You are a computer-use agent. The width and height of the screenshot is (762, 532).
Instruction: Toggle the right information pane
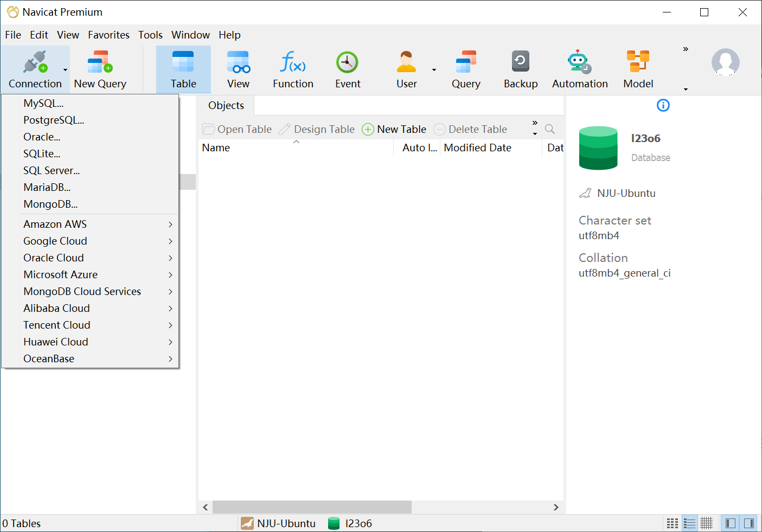coord(748,523)
